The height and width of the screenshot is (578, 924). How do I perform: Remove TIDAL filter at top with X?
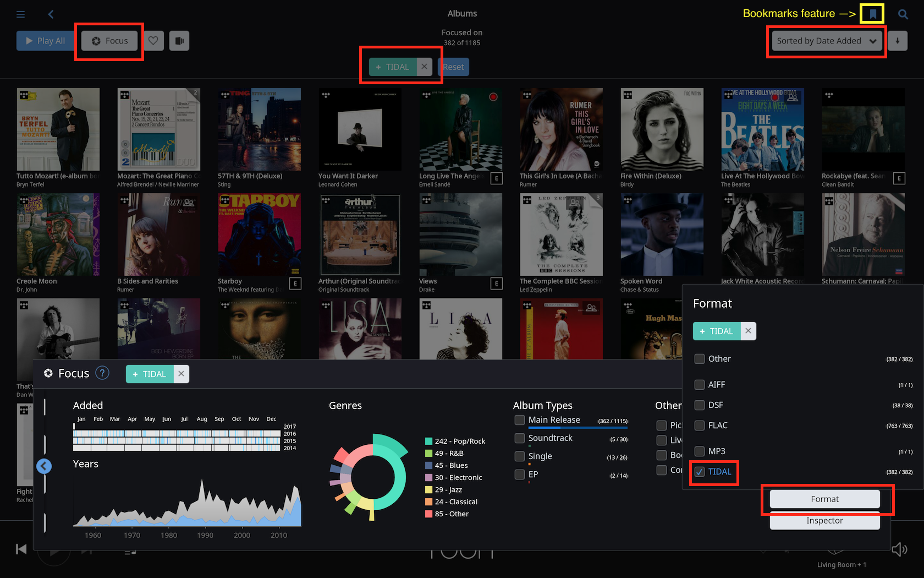click(424, 67)
